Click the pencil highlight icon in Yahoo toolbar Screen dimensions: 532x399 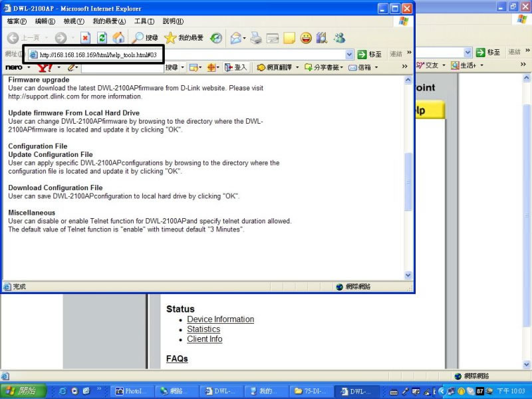[71, 67]
